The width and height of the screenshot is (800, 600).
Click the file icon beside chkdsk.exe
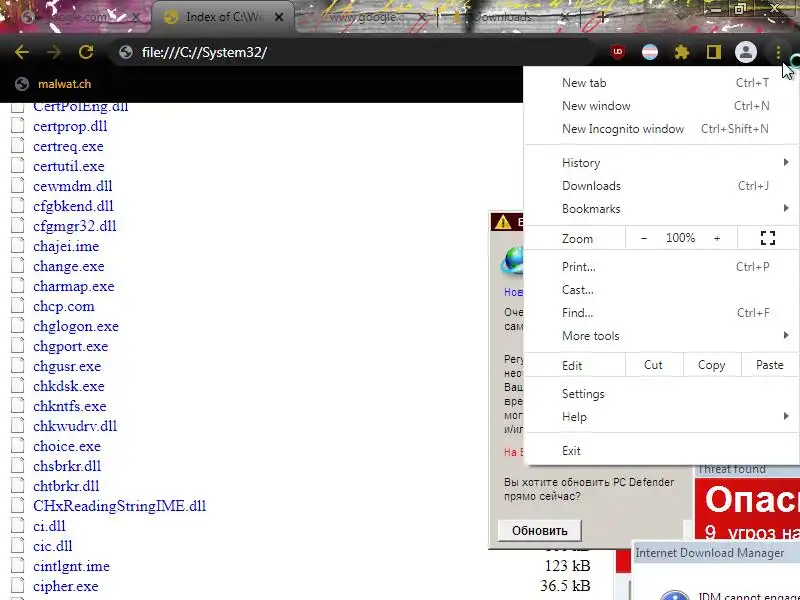tap(18, 386)
